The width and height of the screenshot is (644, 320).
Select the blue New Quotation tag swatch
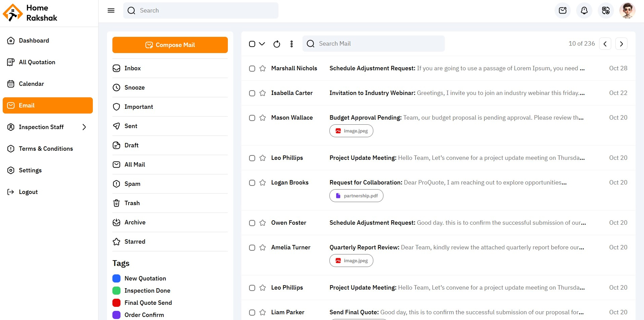click(x=116, y=278)
